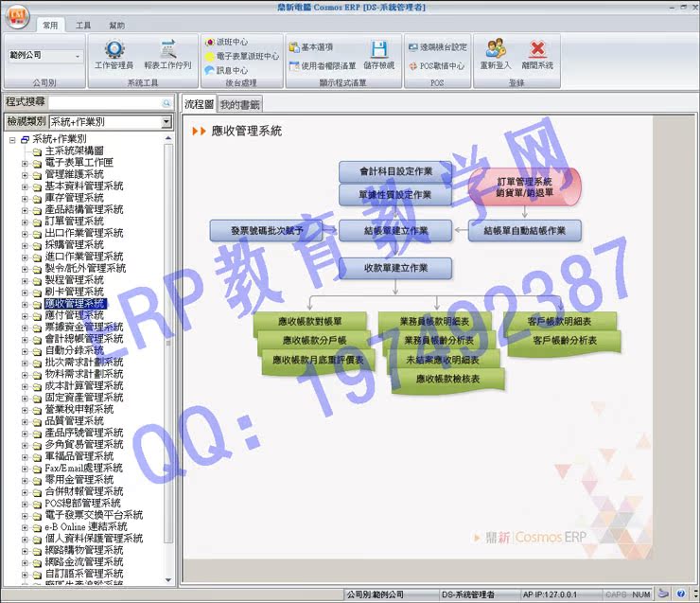Click 發票號碼批次賦予 flow box

coord(267,231)
